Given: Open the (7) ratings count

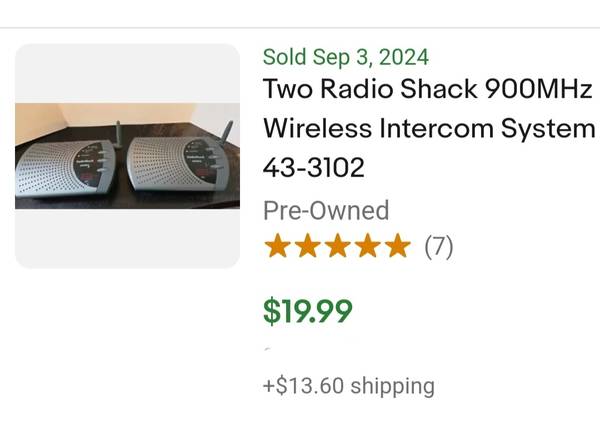Looking at the screenshot, I should pos(439,246).
